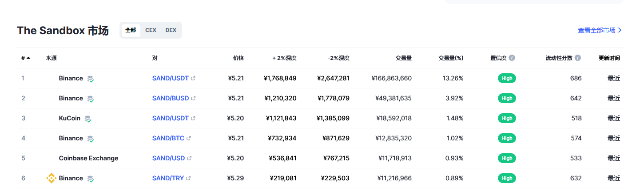
Task: Click the volume percent 1.48%
Action: (454, 118)
